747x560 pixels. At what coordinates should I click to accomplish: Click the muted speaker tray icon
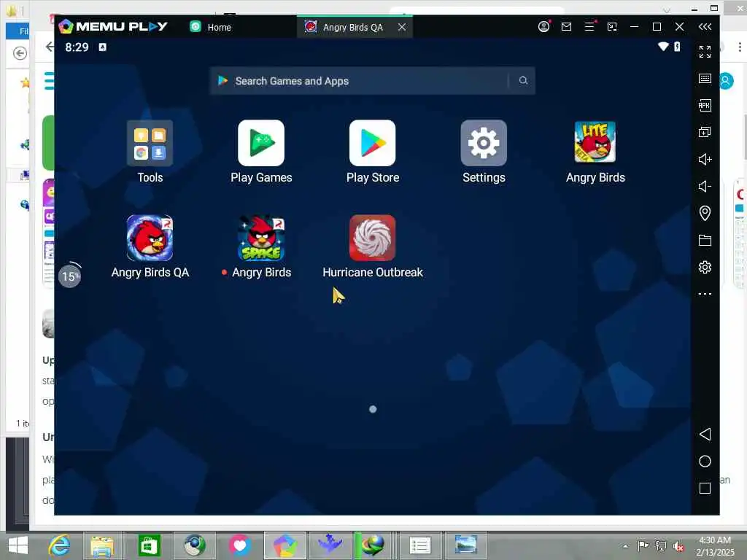coord(678,546)
